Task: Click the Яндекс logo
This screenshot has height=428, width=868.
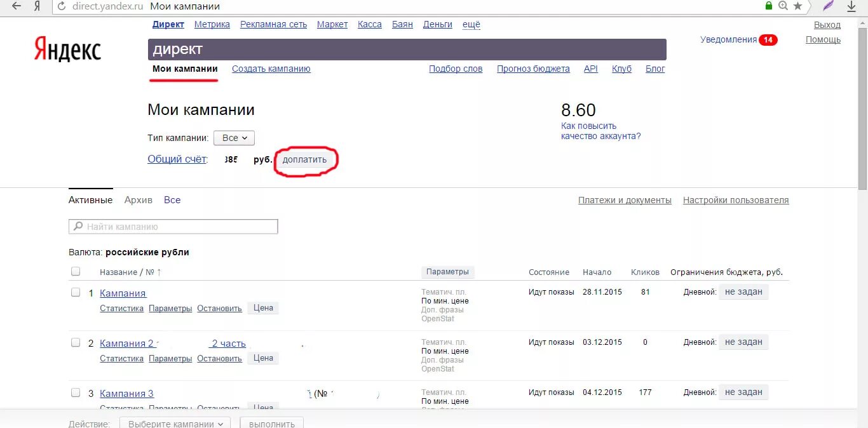Action: point(67,49)
